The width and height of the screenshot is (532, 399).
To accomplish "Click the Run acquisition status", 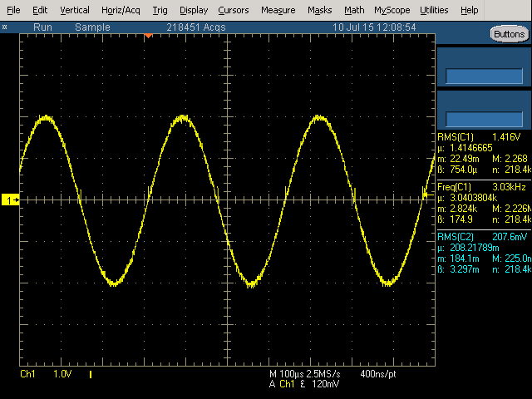I will click(43, 27).
